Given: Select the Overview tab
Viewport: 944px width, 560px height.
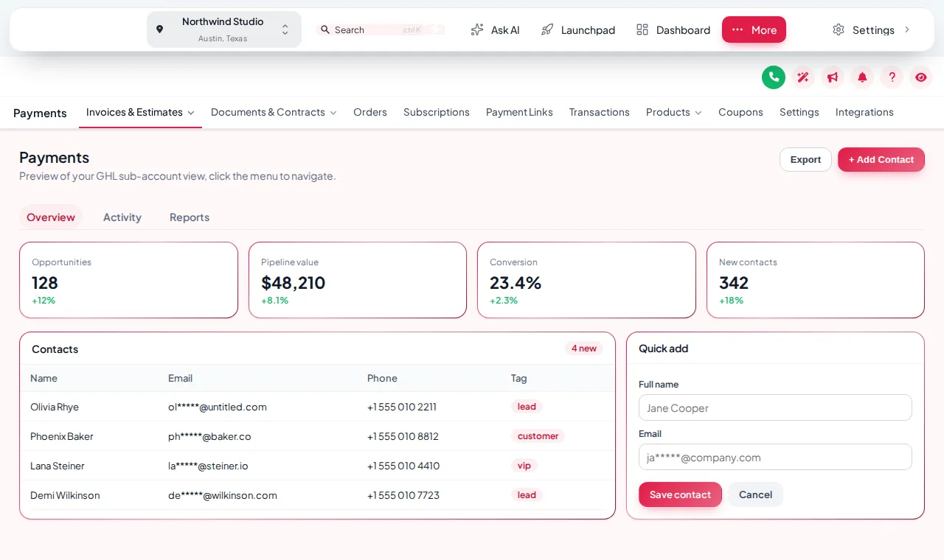Looking at the screenshot, I should (51, 217).
